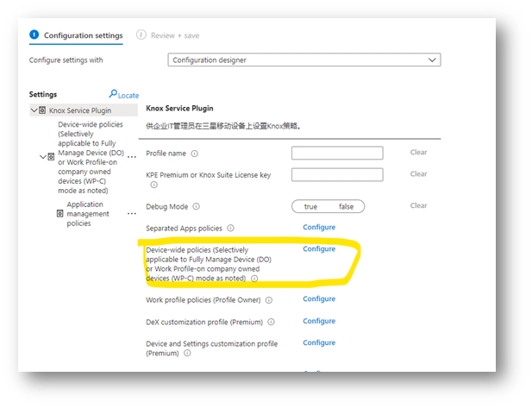
Task: Configure Device-wide policies
Action: tap(319, 248)
